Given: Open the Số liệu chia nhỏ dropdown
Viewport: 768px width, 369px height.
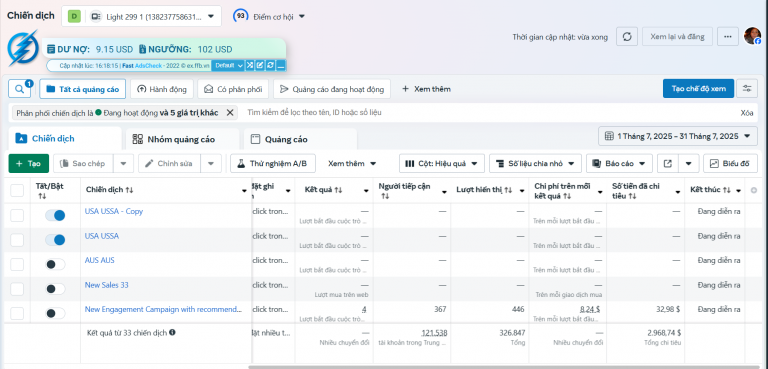Looking at the screenshot, I should [535, 164].
